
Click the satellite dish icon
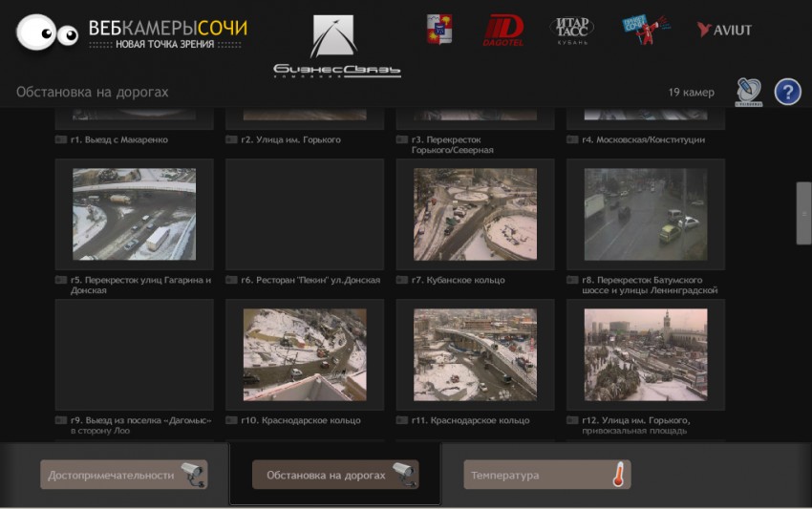click(x=748, y=92)
